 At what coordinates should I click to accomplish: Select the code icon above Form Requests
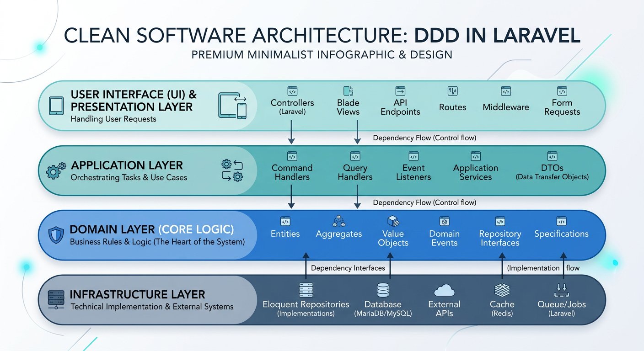[562, 91]
